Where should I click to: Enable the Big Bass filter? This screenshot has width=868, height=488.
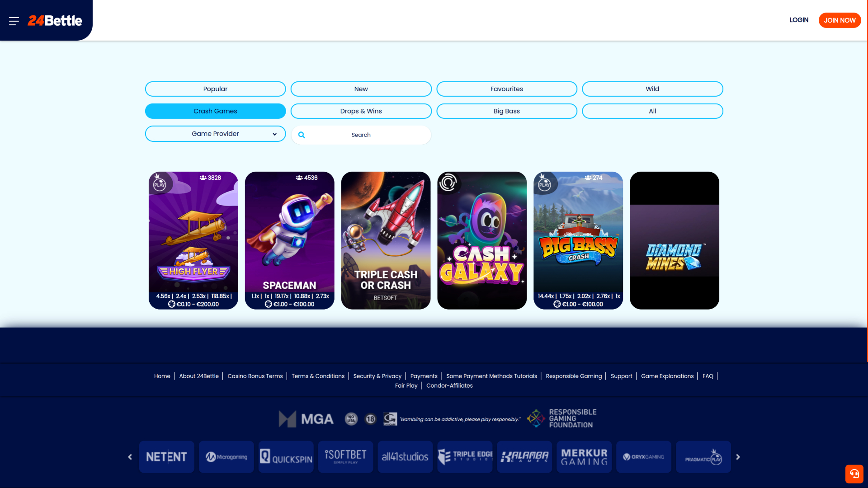506,111
